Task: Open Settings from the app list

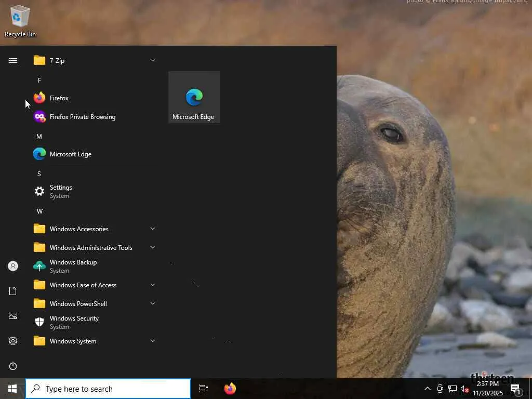Action: point(96,191)
